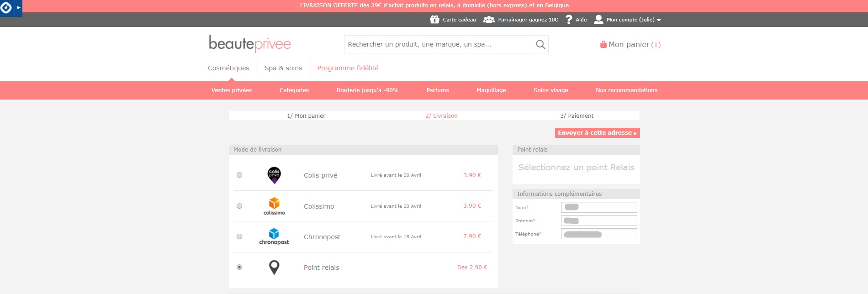Click the Colis privé logo icon
Viewport: 868px width, 294px height.
coord(274,175)
